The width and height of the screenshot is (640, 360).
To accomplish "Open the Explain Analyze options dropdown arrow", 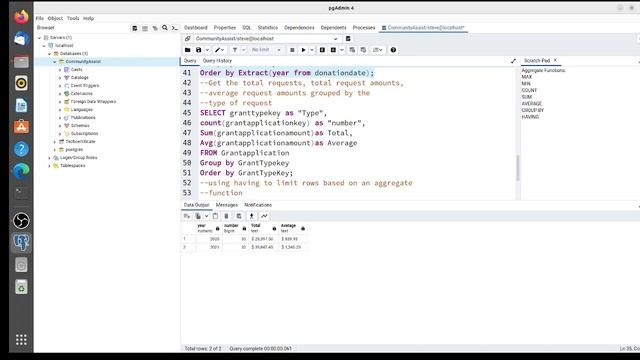I will 342,50.
